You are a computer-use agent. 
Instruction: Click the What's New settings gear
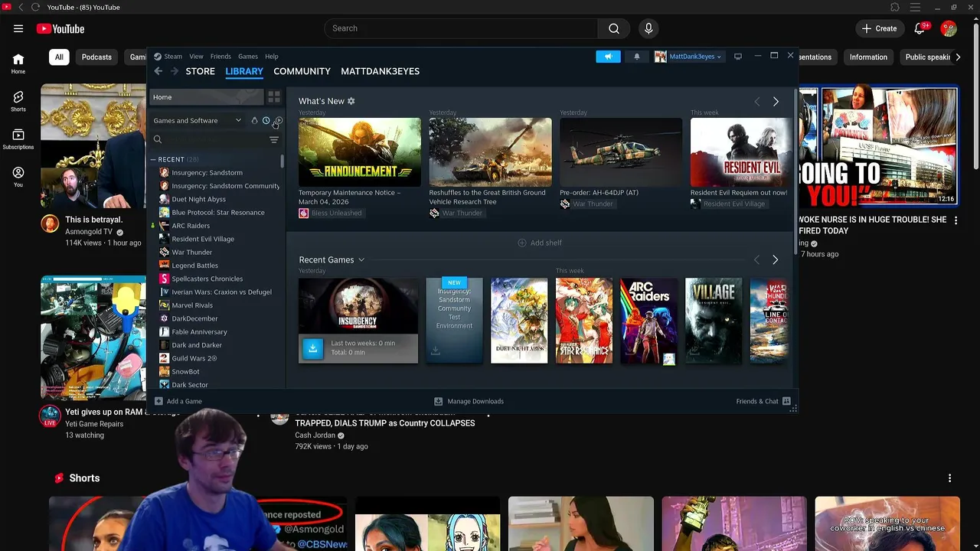[351, 101]
